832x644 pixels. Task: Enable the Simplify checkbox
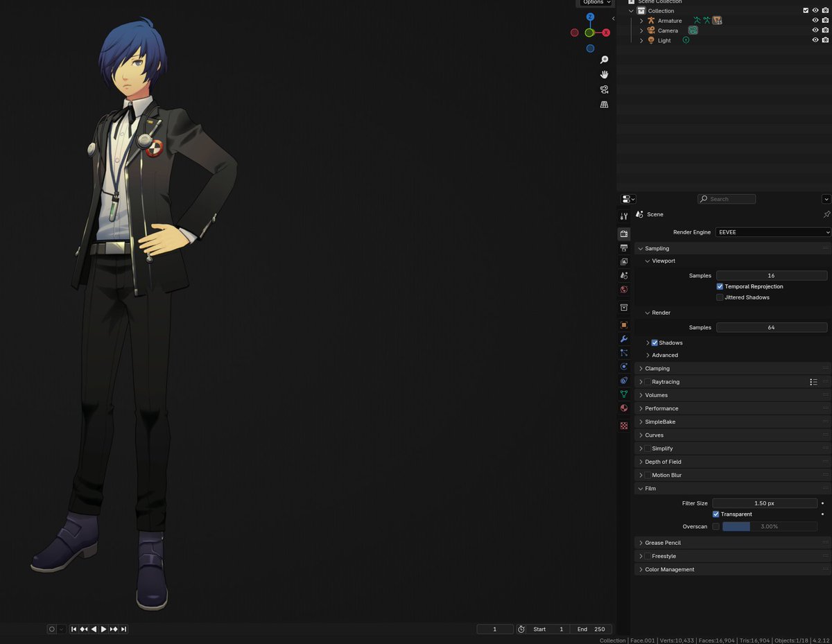[648, 449]
